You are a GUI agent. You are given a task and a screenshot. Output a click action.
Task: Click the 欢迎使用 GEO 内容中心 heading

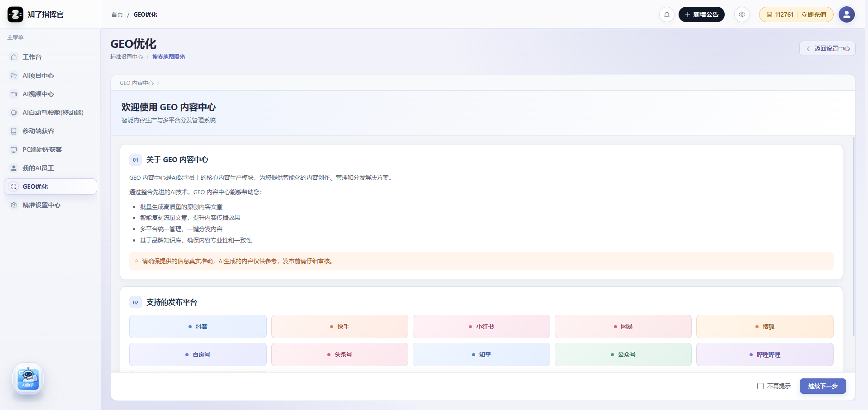169,107
